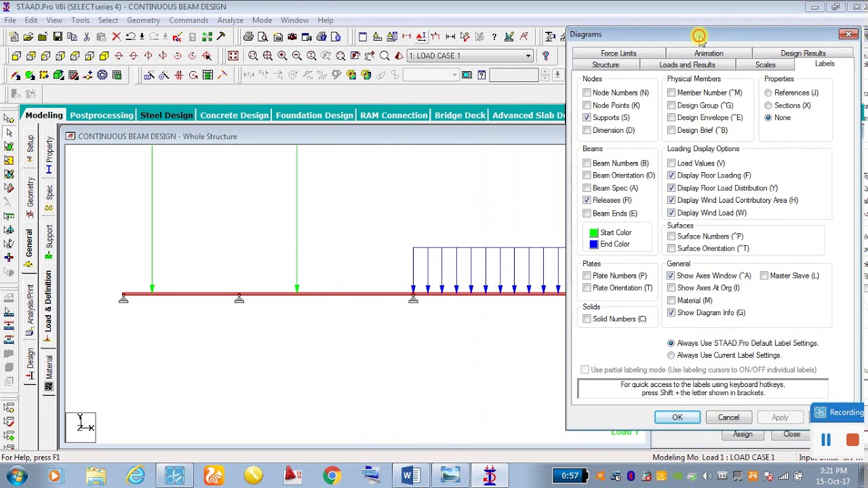Save the model with the floppy disk icon

point(58,37)
